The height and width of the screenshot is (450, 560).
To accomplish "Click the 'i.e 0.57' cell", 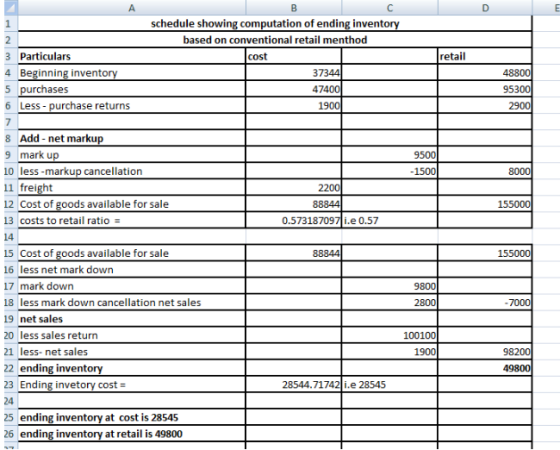I will 390,220.
